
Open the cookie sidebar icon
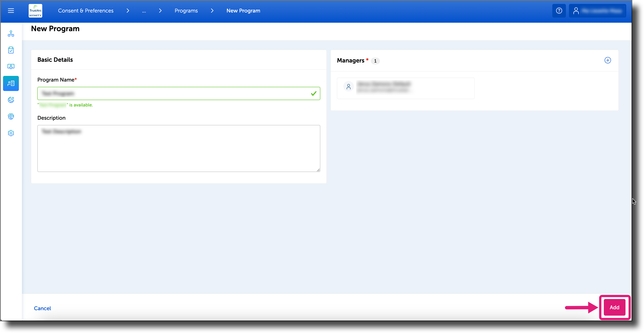coord(11,100)
